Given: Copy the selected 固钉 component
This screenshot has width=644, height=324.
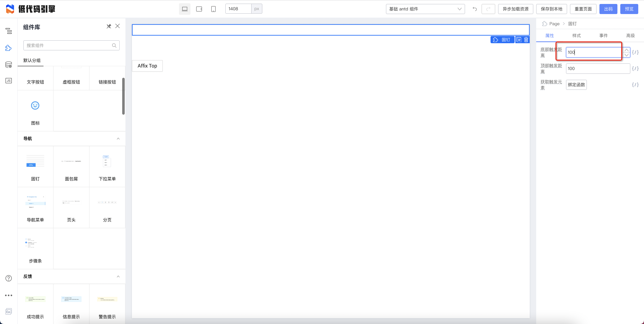Looking at the screenshot, I should pyautogui.click(x=519, y=40).
